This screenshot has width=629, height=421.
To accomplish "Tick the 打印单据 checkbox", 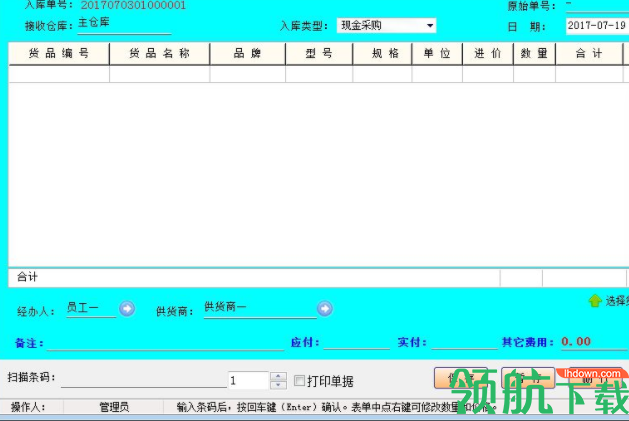I will [x=299, y=380].
